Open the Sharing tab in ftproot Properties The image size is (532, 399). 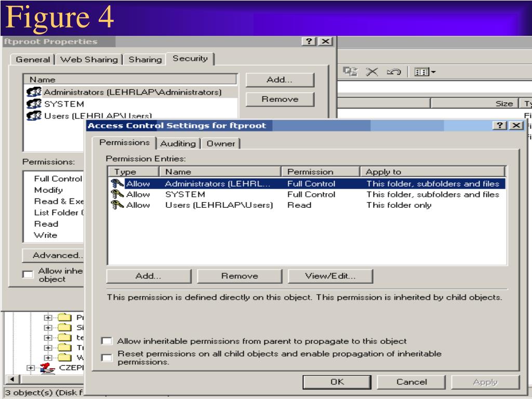[145, 59]
